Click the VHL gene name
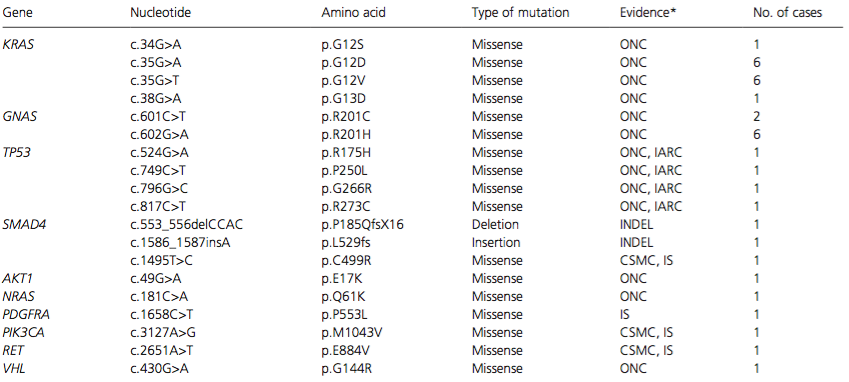 (x=15, y=368)
